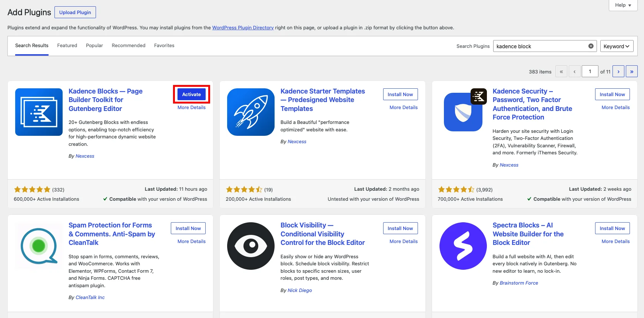Switch to the Recommended tab
The image size is (644, 318).
pos(129,46)
